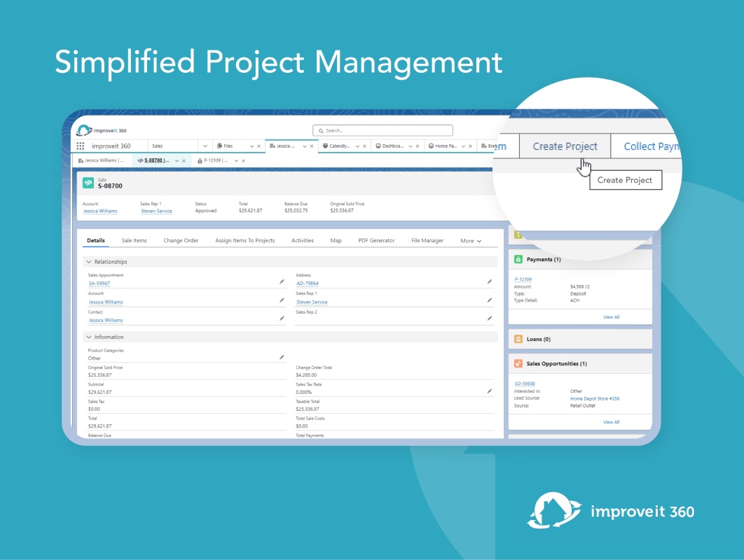Close the Home Pa... tab
The width and height of the screenshot is (744, 560).
coord(470,146)
